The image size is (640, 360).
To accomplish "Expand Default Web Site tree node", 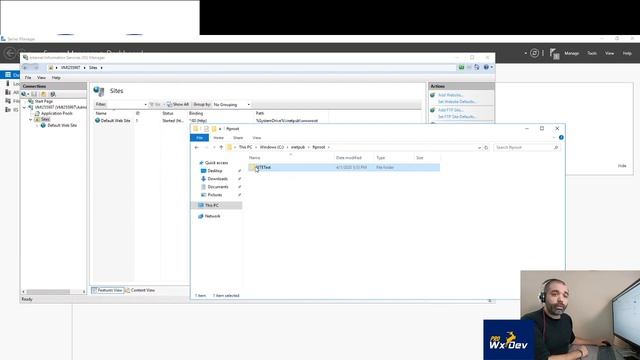I will tap(37, 126).
